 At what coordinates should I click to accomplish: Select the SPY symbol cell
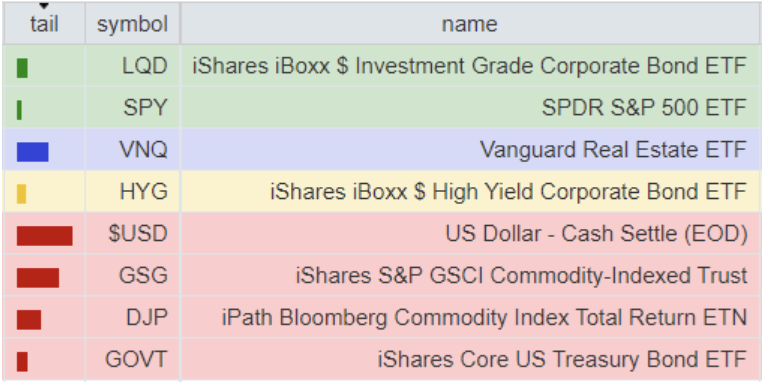point(133,107)
